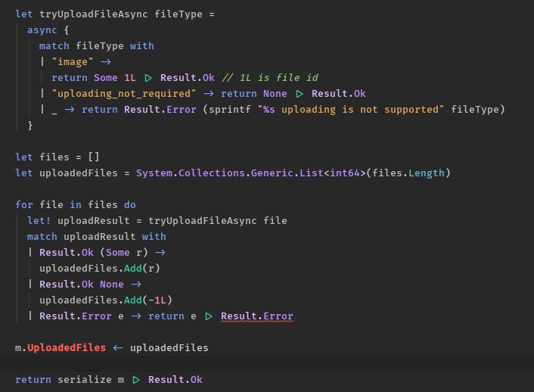Click "match fileType with" line
This screenshot has width=534, height=392.
pos(96,46)
